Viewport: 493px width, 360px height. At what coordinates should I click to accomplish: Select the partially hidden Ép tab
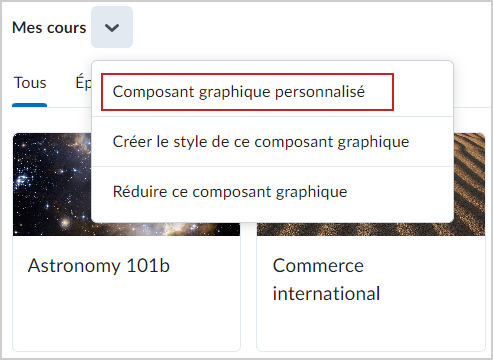(x=83, y=83)
